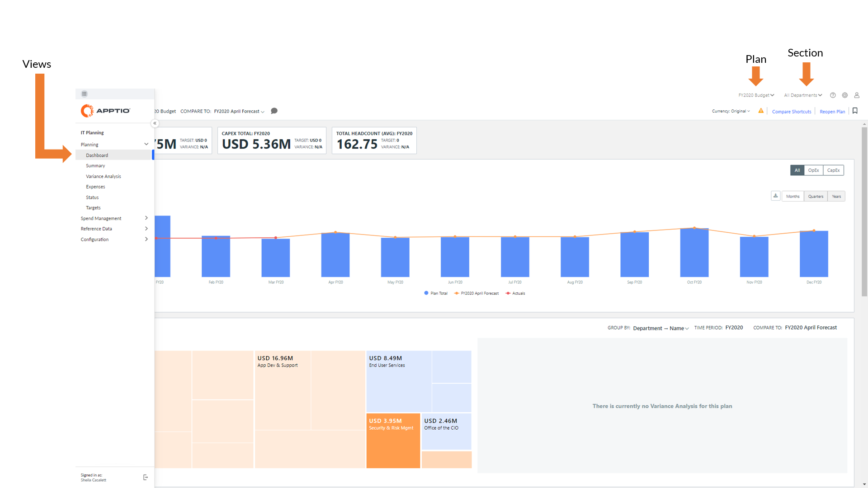Click the Compare Shortcuts link
This screenshot has width=868, height=488.
pyautogui.click(x=791, y=112)
